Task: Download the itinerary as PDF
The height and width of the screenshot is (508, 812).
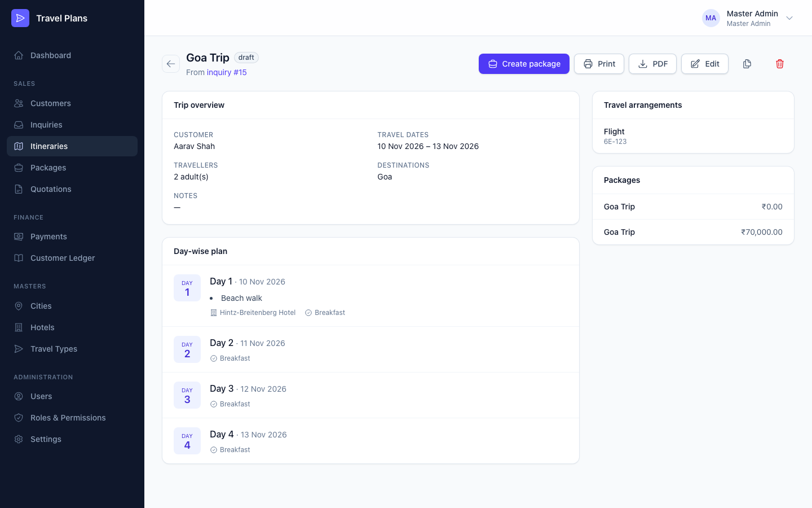Action: tap(652, 64)
